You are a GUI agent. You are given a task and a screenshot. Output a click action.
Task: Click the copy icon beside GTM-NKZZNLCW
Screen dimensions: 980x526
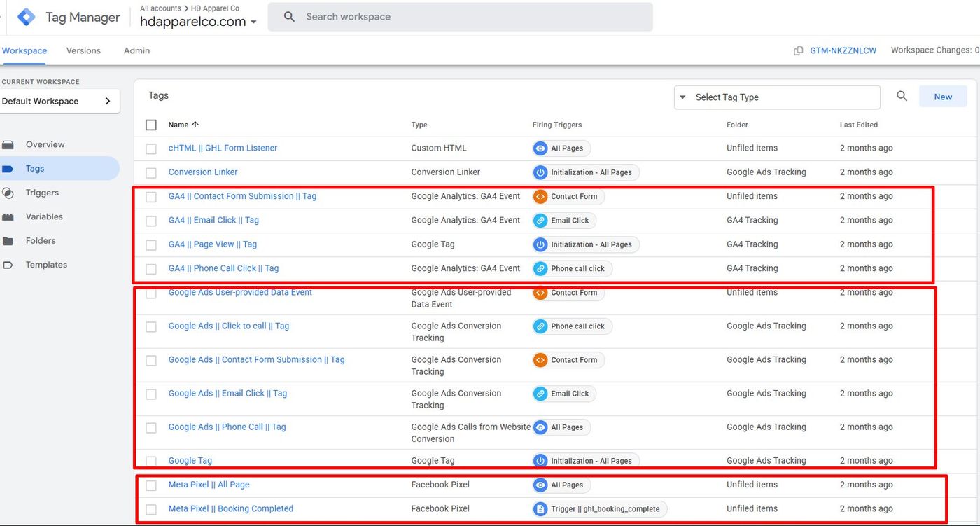point(798,50)
